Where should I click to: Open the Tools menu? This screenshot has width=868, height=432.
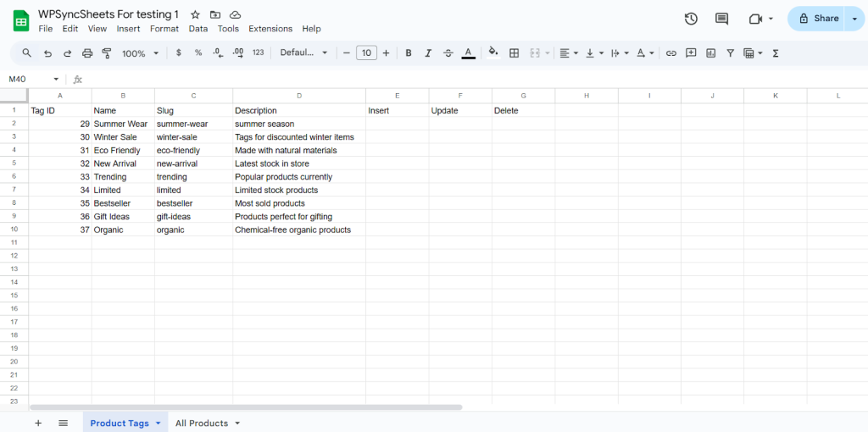(x=228, y=29)
